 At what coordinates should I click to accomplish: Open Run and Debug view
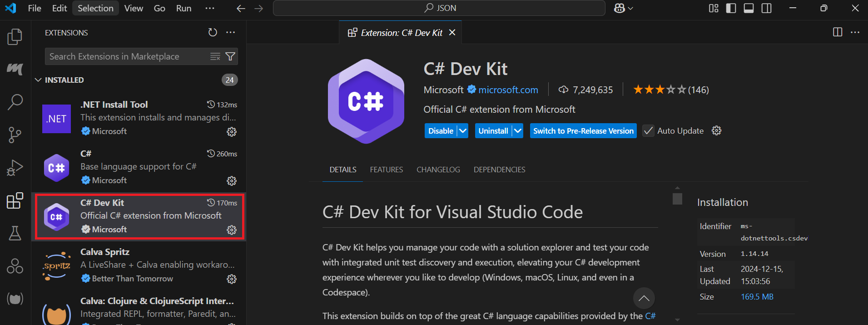15,168
